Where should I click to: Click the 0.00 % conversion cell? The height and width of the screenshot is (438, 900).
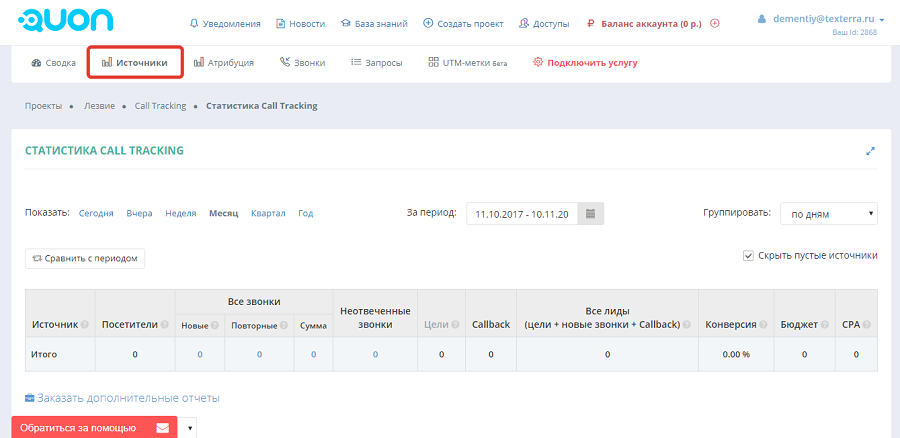pos(736,354)
